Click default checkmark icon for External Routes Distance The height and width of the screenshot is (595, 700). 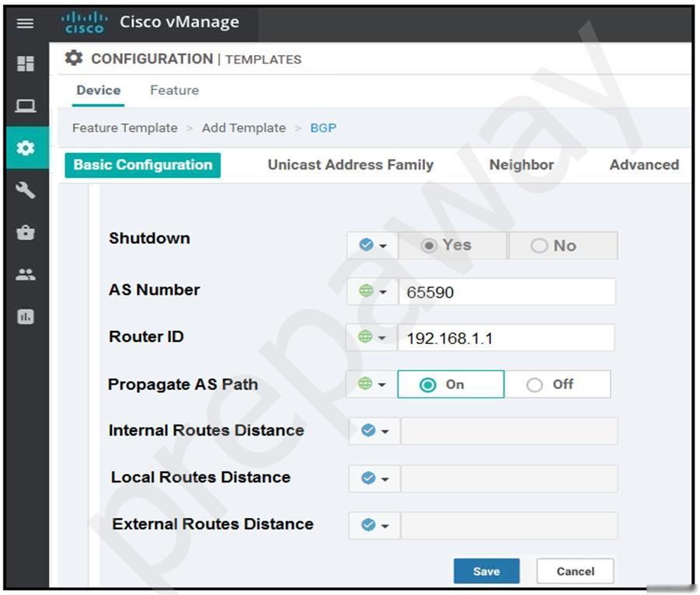point(368,525)
